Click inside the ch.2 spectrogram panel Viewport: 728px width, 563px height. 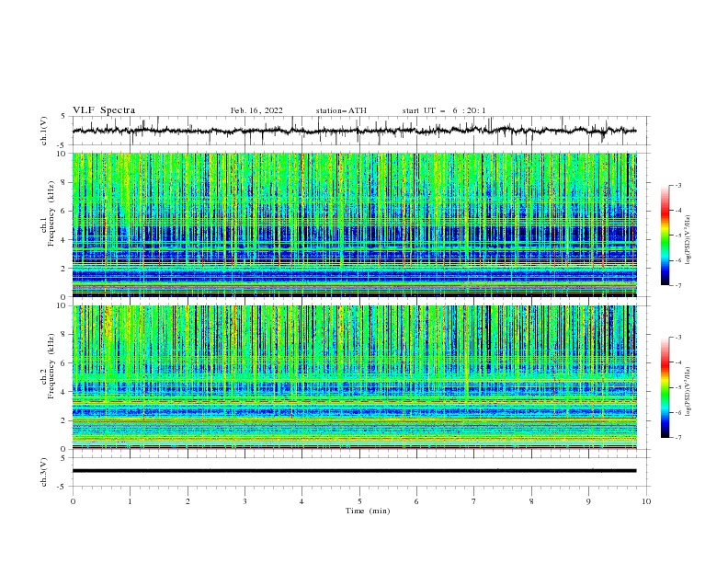click(x=354, y=377)
